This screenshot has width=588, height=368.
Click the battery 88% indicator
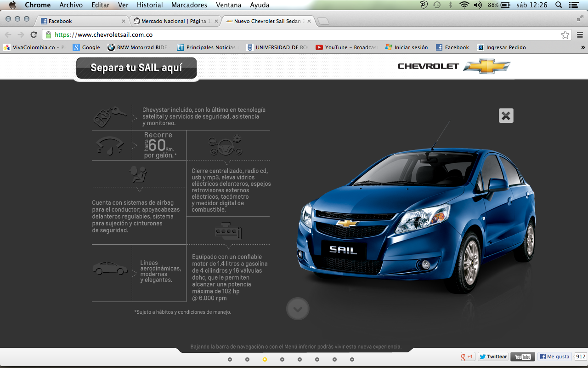coord(499,5)
